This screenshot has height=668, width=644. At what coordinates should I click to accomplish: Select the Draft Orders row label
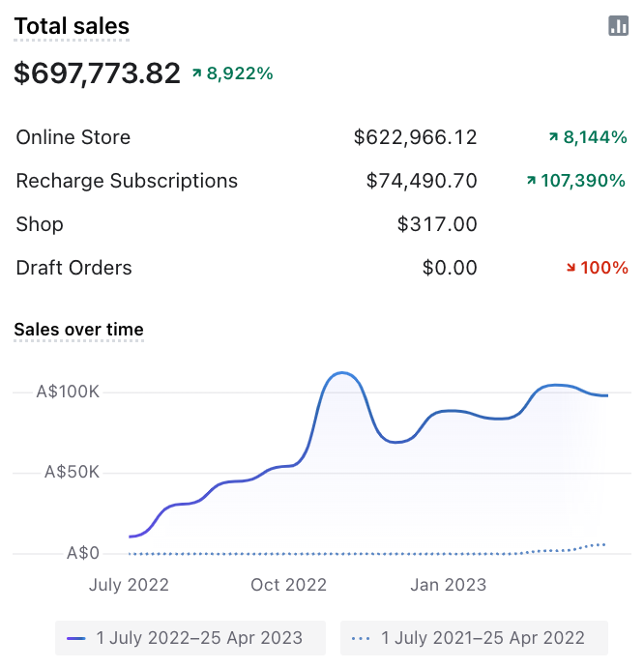coord(74,268)
